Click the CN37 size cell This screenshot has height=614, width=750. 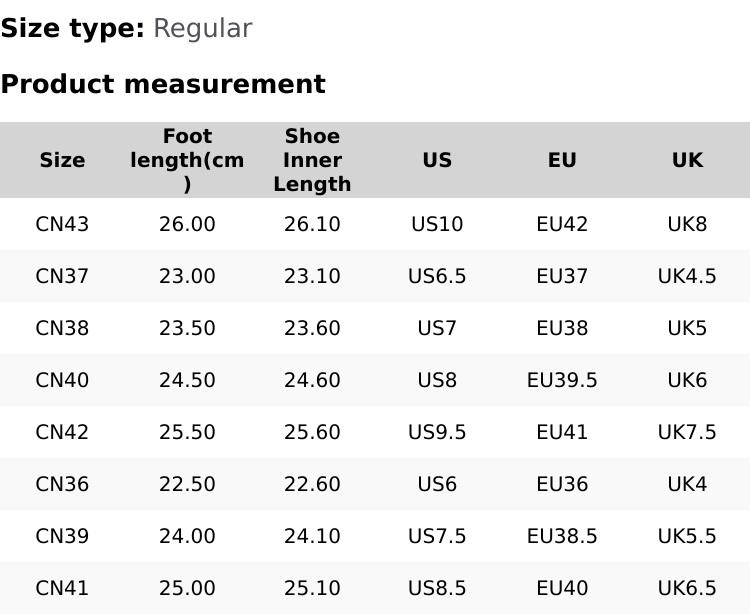pos(62,276)
